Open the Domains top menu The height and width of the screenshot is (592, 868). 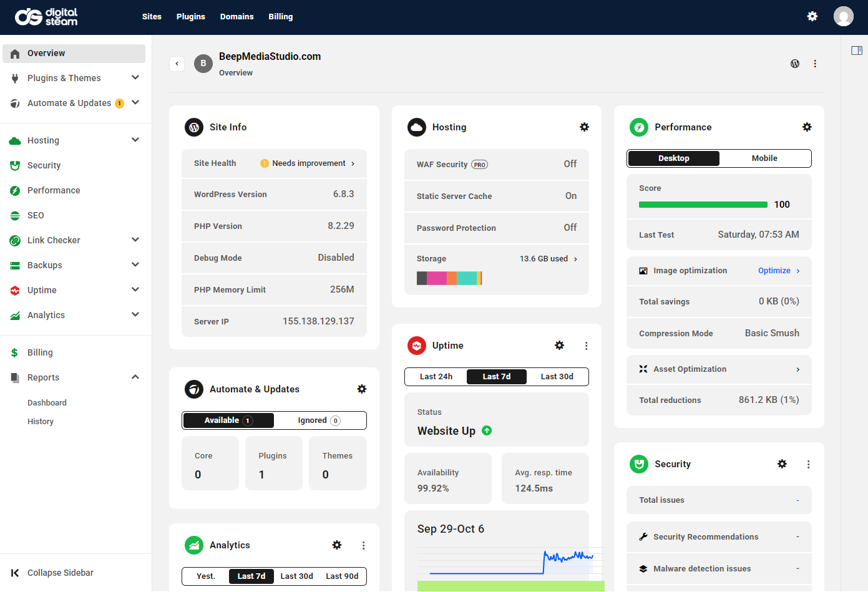click(237, 17)
